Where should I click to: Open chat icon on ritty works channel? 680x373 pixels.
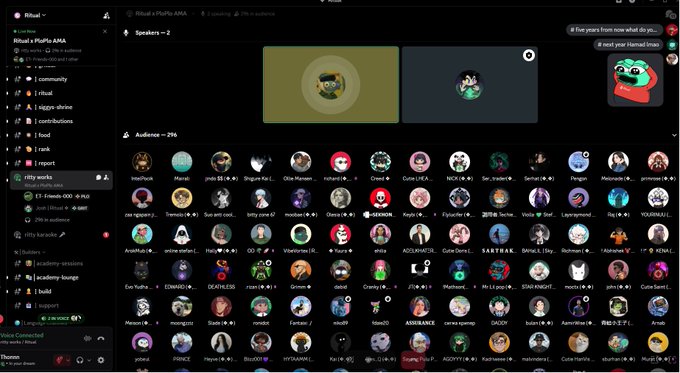click(x=98, y=177)
